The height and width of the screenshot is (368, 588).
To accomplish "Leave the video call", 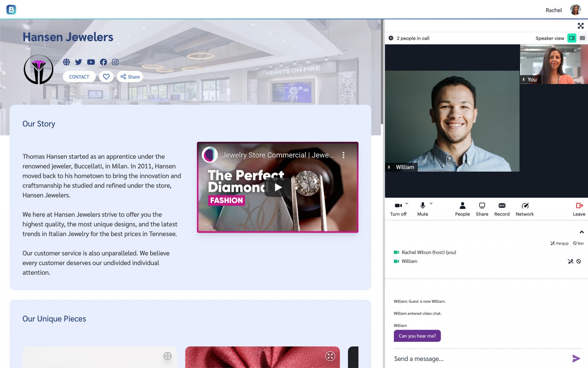I will click(579, 209).
